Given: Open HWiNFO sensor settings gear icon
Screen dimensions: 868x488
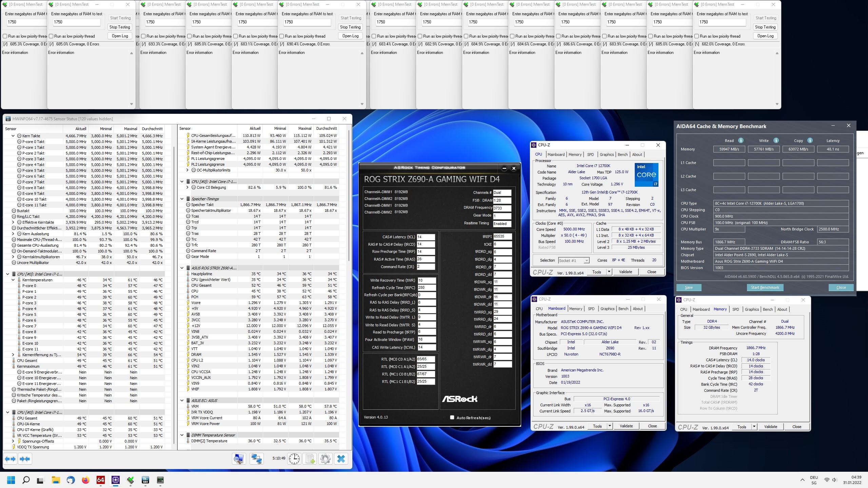Looking at the screenshot, I should (x=325, y=459).
